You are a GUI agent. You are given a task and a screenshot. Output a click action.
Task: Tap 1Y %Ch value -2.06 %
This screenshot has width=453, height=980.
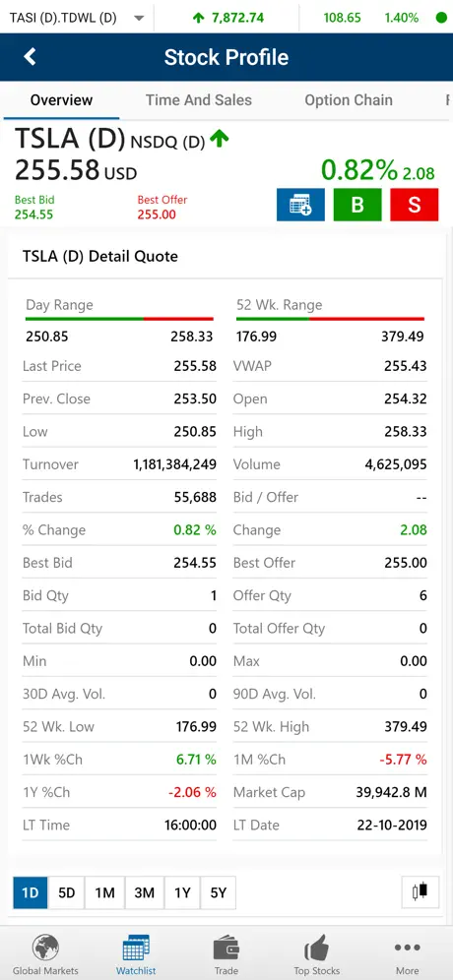[x=192, y=792]
